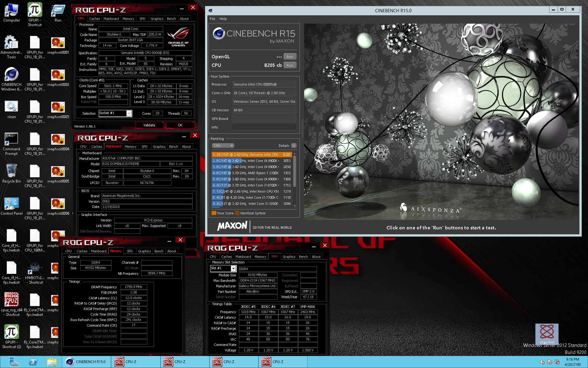Open the clean desktop icon
This screenshot has width=588, height=368.
(12, 109)
